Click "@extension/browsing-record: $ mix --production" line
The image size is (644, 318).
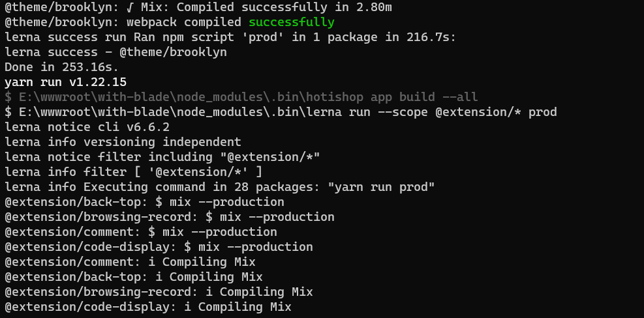click(169, 217)
